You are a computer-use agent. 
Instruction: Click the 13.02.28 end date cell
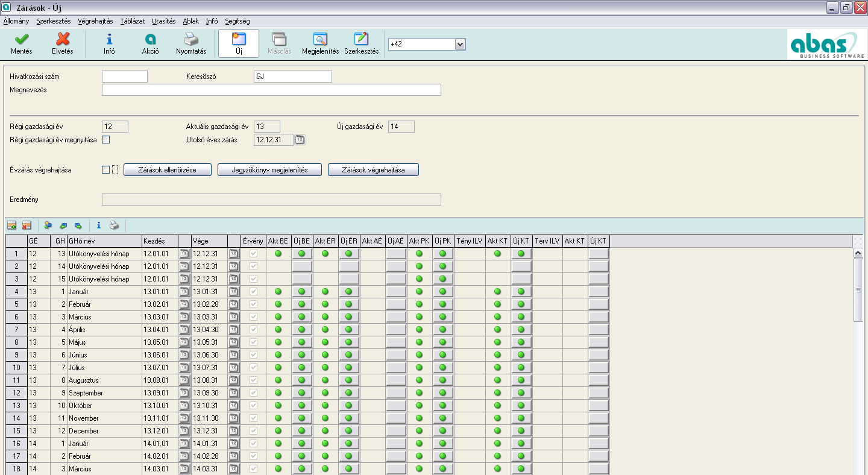pos(209,304)
